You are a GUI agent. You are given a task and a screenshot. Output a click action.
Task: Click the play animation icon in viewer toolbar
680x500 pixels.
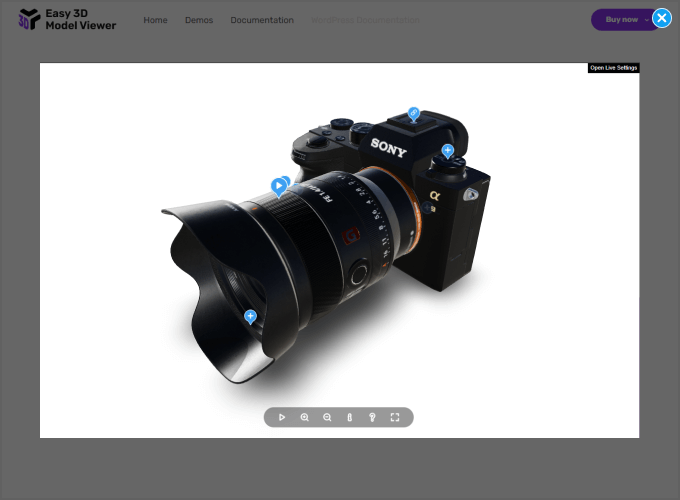282,417
